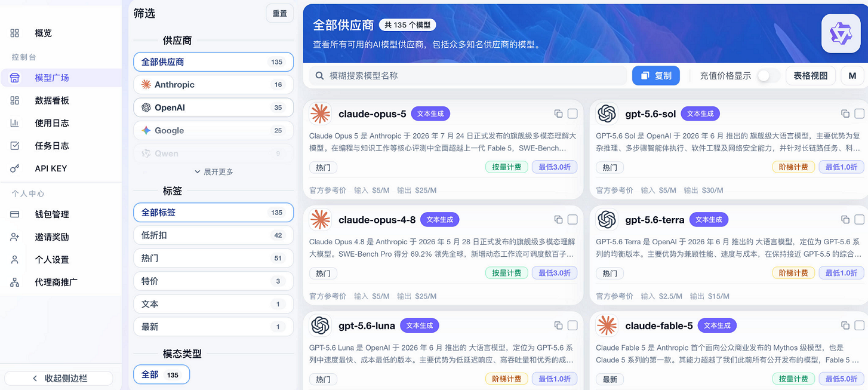Viewport: 868px width, 390px height.
Task: Click the M button in toolbar
Action: click(852, 76)
